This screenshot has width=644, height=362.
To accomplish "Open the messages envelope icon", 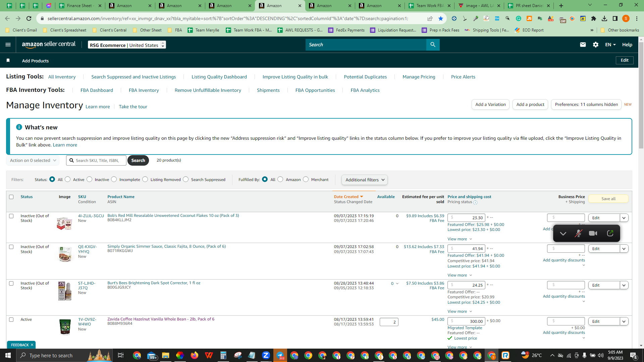I will (x=583, y=45).
